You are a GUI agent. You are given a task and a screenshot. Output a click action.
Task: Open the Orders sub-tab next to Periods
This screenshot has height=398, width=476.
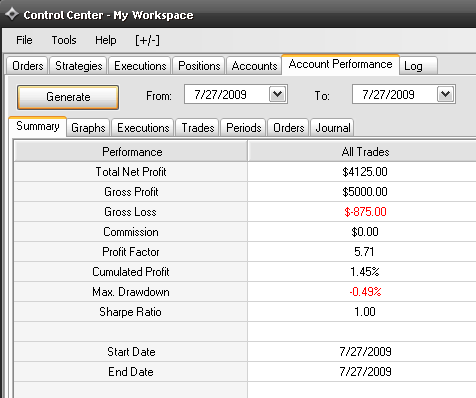[289, 128]
